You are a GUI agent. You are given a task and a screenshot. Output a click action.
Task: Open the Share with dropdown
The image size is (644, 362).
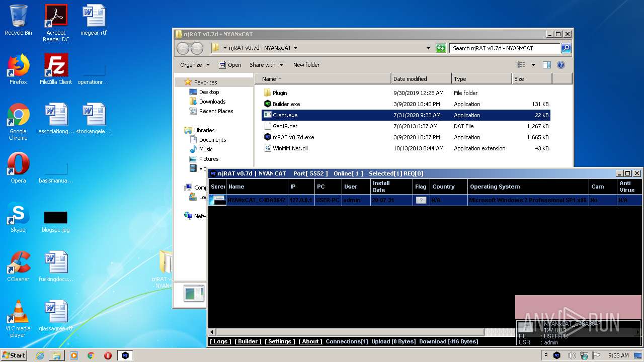pyautogui.click(x=266, y=65)
